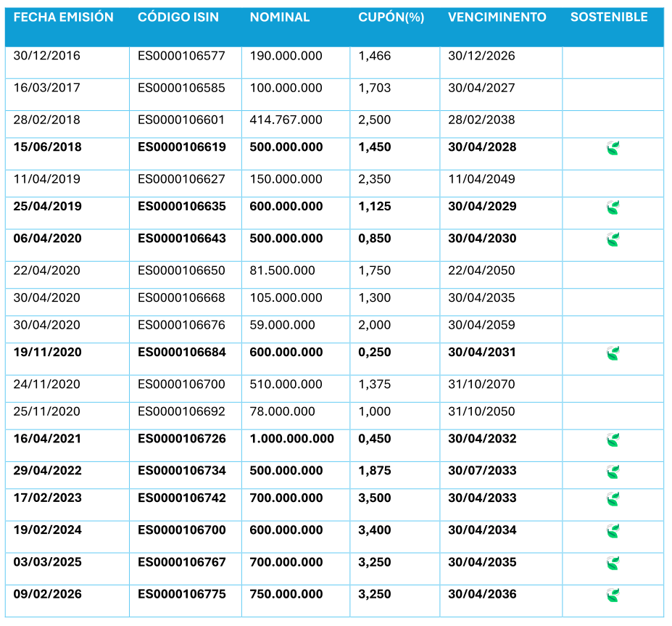Screen dimensions: 672x626
Task: Select sustainable icon in ES0000106734 row
Action: pyautogui.click(x=613, y=471)
